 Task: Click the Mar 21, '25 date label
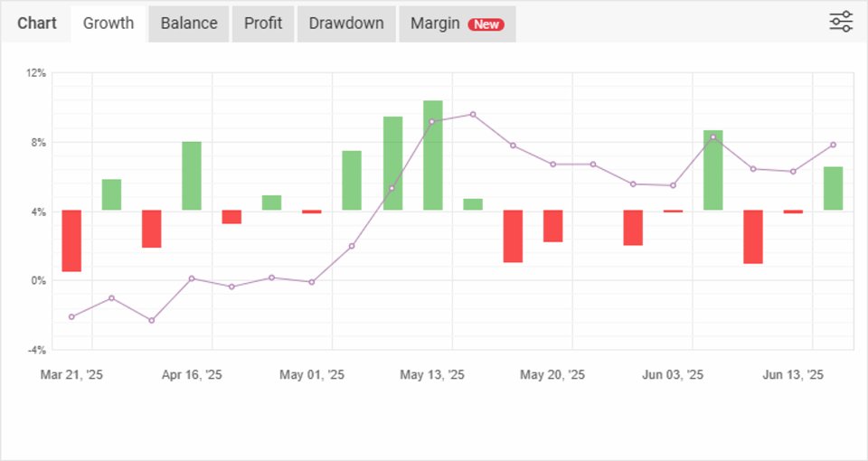(x=71, y=375)
